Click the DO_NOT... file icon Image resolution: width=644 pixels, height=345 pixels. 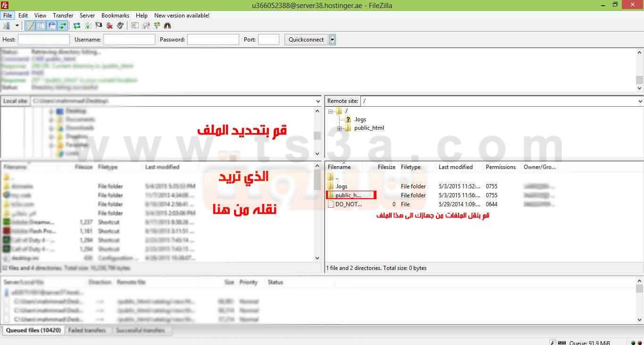click(331, 204)
